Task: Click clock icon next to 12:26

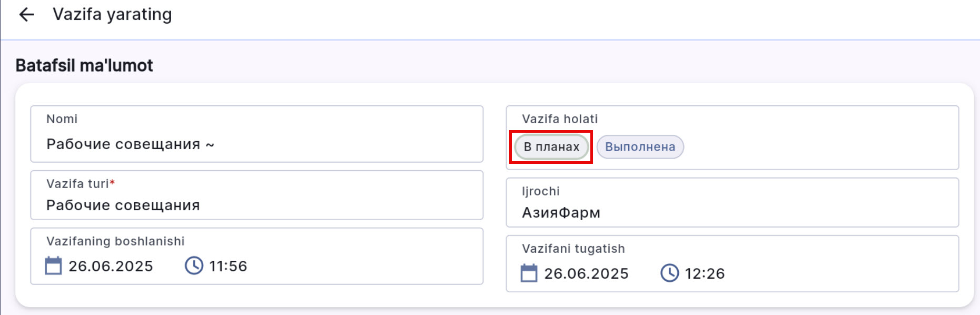Action: pyautogui.click(x=669, y=273)
